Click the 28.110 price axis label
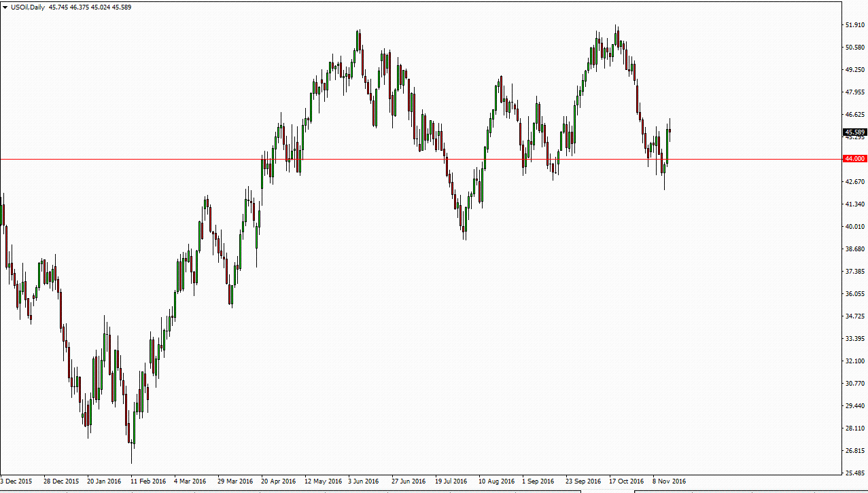The image size is (868, 493). [854, 428]
